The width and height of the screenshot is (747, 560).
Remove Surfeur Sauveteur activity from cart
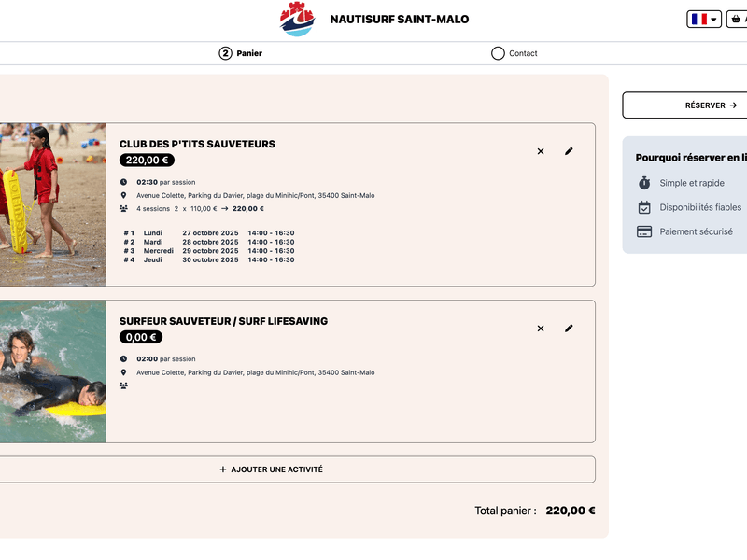pyautogui.click(x=541, y=329)
